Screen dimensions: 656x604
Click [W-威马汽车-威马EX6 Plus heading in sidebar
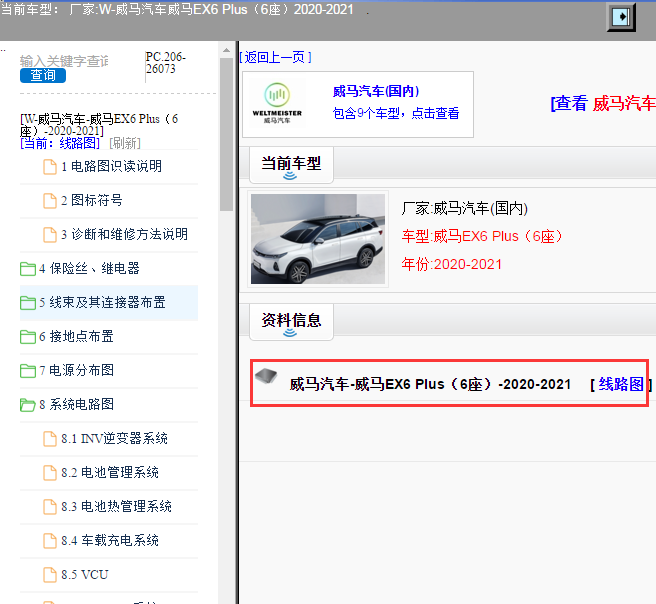click(99, 125)
